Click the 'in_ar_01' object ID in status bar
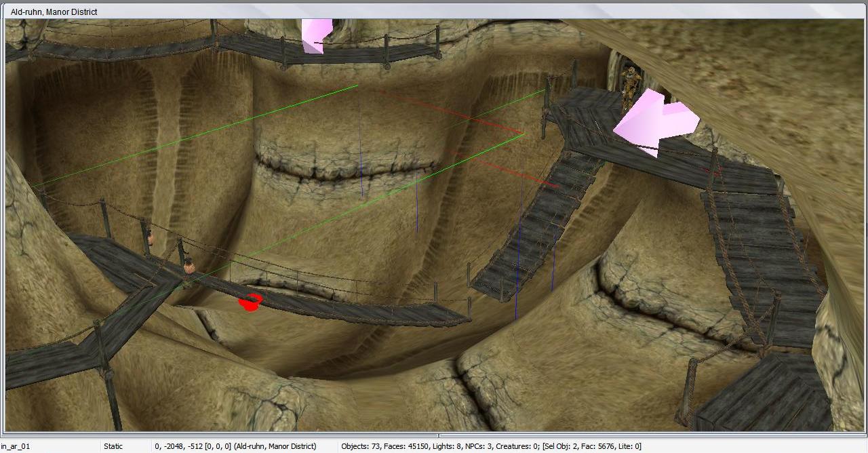 [x=16, y=446]
